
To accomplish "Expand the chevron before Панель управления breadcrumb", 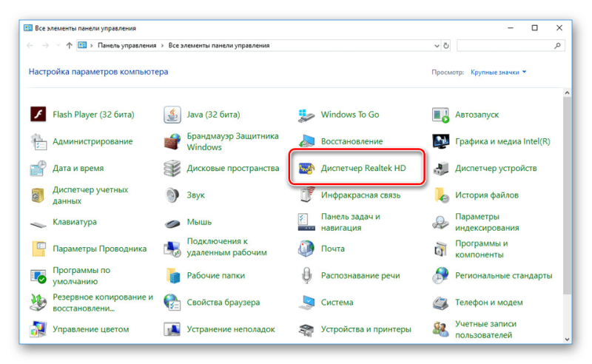I will (92, 46).
